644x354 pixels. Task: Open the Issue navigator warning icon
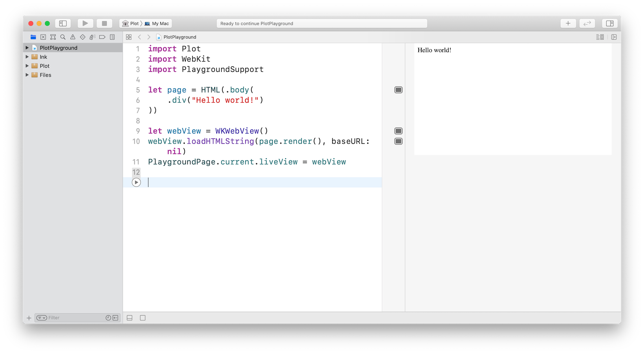[73, 37]
